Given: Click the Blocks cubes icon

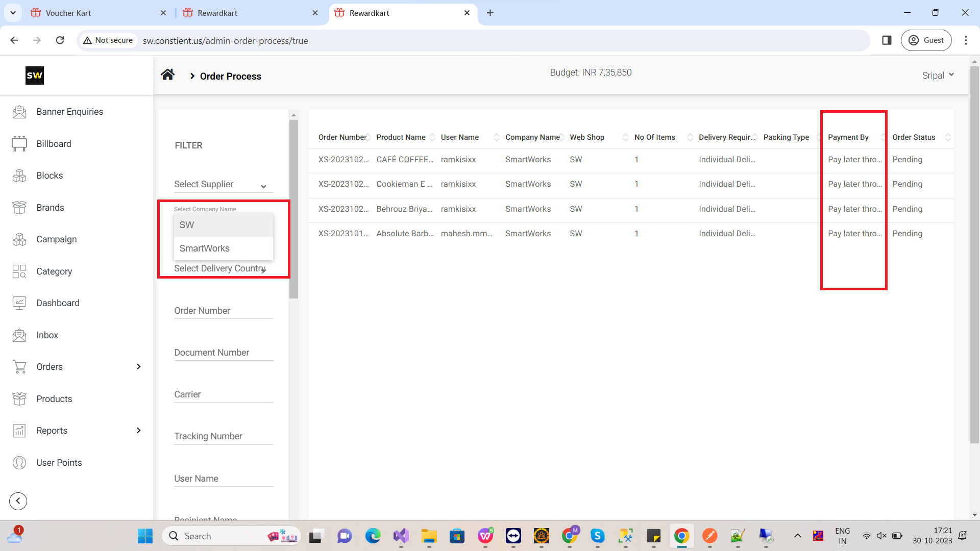Looking at the screenshot, I should (x=19, y=176).
